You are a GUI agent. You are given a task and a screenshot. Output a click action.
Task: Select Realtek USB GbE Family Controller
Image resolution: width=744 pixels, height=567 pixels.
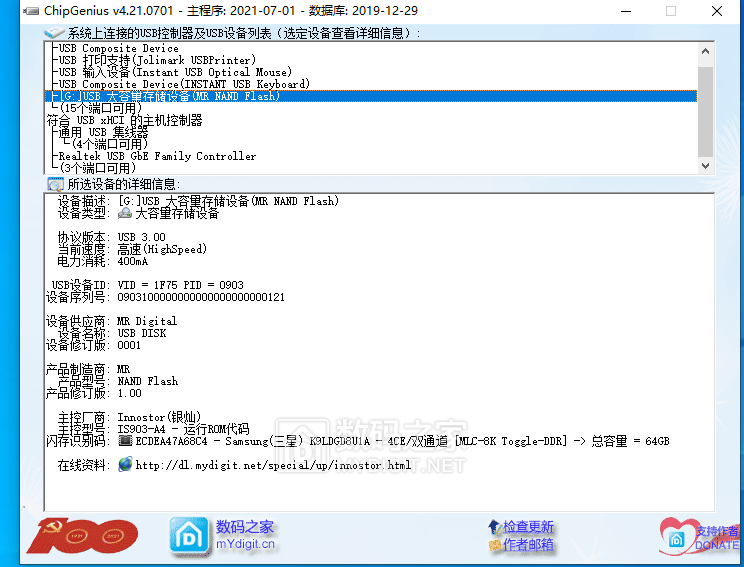(x=157, y=156)
